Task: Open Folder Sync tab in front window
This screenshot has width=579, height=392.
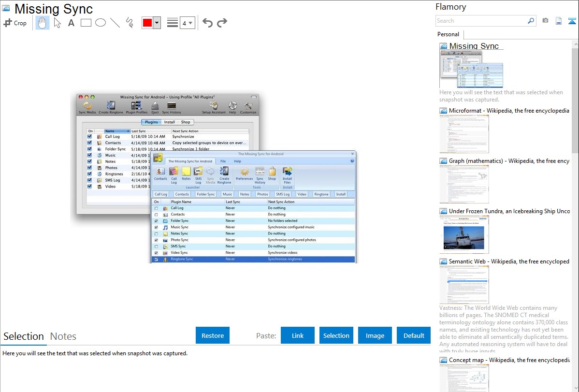Action: click(x=206, y=194)
